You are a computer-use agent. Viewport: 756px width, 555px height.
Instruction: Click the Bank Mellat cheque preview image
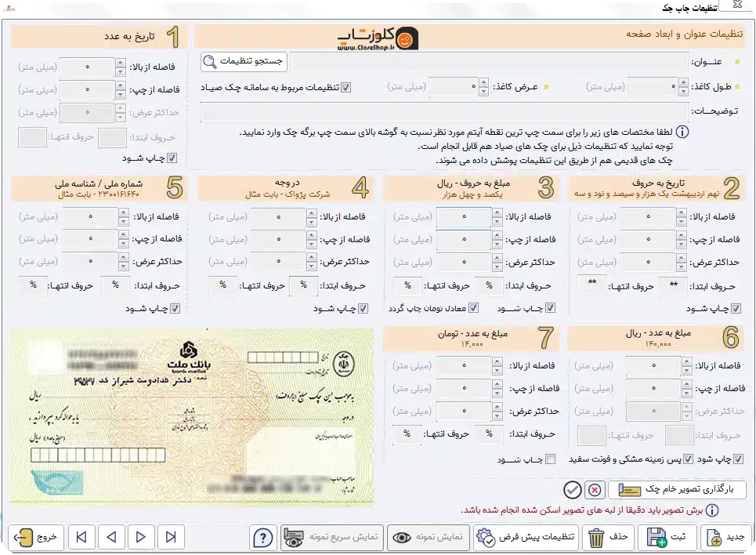click(192, 418)
